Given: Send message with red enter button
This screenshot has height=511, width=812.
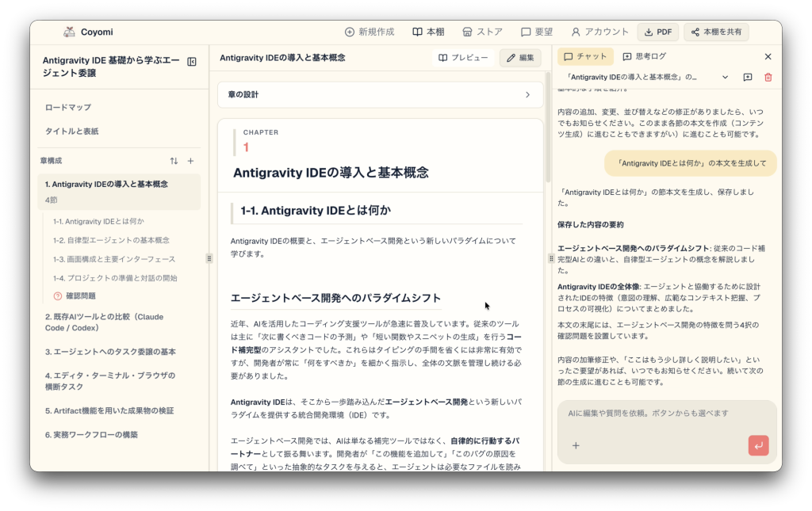Looking at the screenshot, I should tap(758, 445).
